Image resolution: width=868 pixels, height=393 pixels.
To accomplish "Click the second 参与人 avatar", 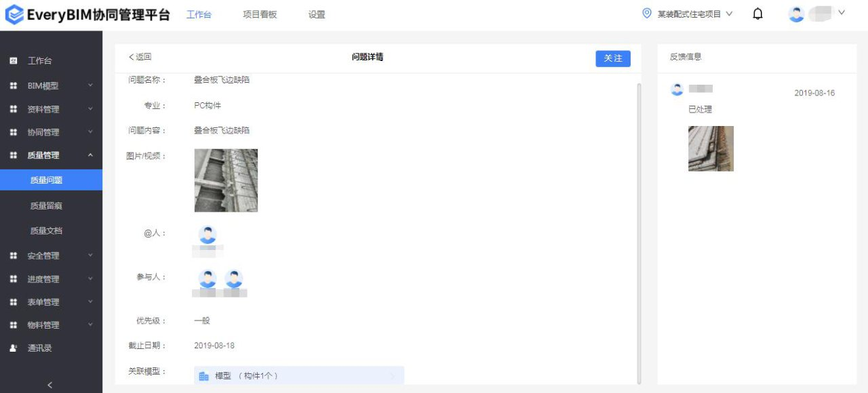I will point(234,278).
